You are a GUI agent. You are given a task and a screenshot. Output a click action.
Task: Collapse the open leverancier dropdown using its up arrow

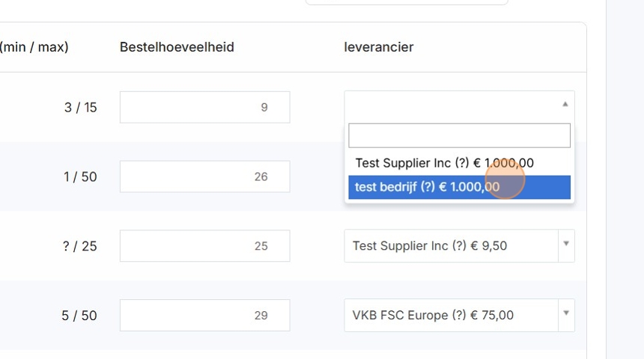pos(565,105)
